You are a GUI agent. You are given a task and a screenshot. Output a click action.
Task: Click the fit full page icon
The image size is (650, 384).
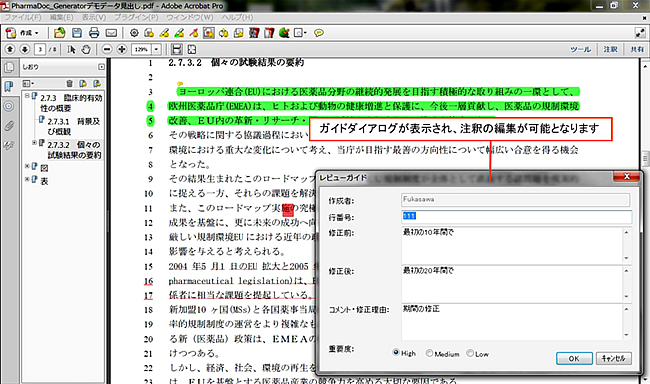pos(192,49)
